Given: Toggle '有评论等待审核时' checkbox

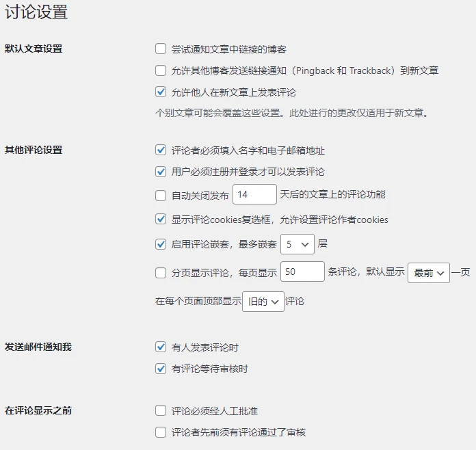Looking at the screenshot, I should point(161,369).
